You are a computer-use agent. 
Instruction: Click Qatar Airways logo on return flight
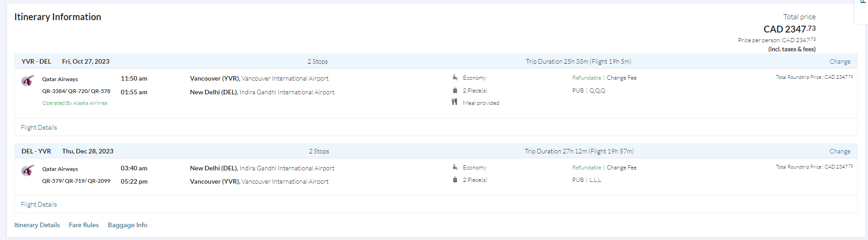(x=28, y=170)
